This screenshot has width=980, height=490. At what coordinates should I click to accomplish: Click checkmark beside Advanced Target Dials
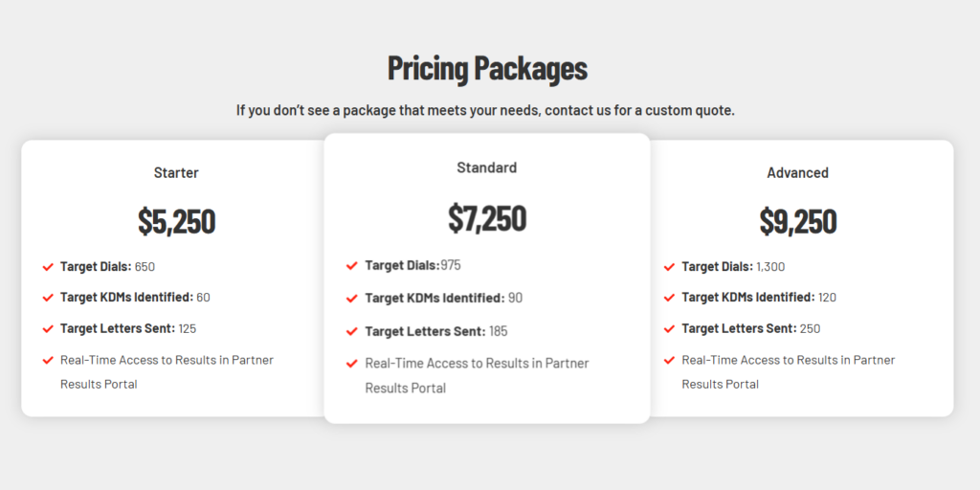(669, 267)
